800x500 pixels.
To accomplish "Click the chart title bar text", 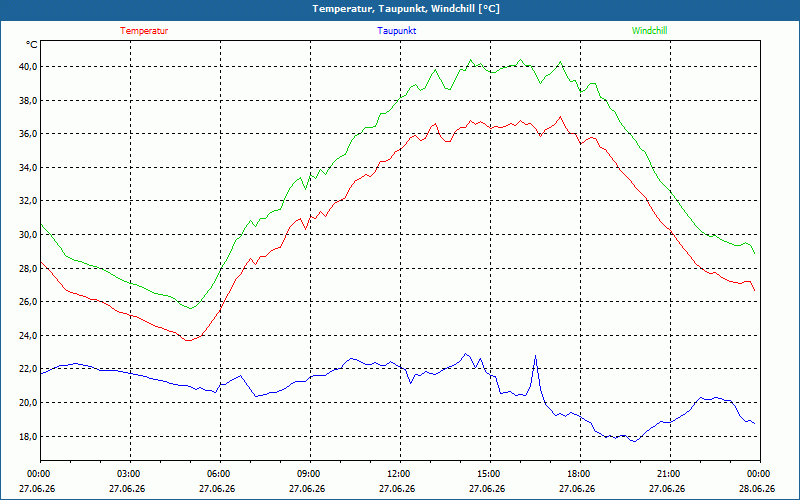I will 406,9.
